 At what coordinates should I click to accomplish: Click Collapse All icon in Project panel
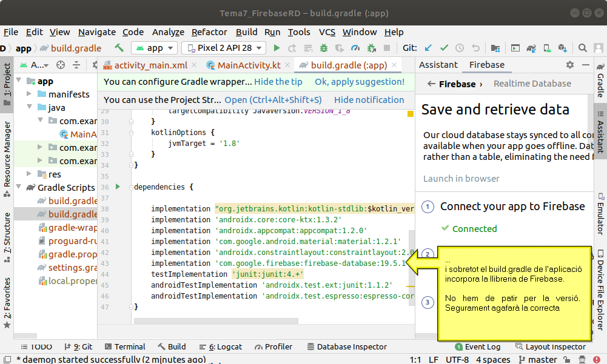click(76, 65)
